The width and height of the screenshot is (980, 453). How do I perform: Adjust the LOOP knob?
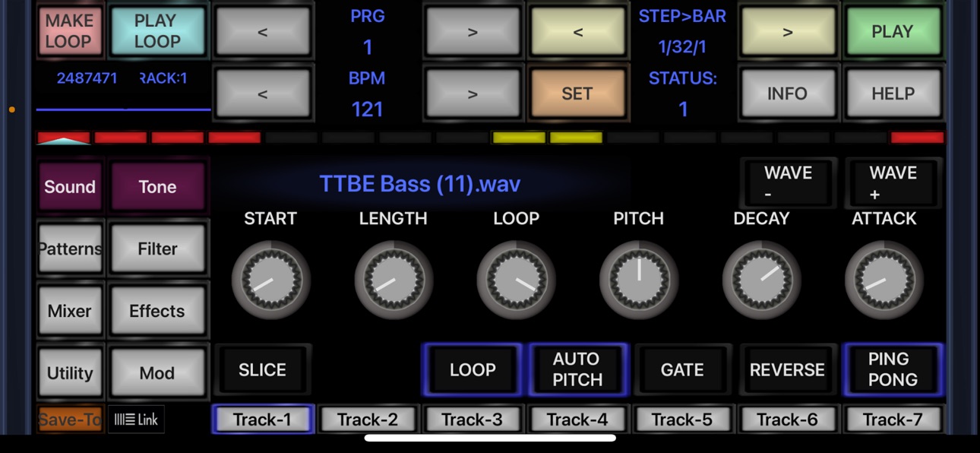516,280
